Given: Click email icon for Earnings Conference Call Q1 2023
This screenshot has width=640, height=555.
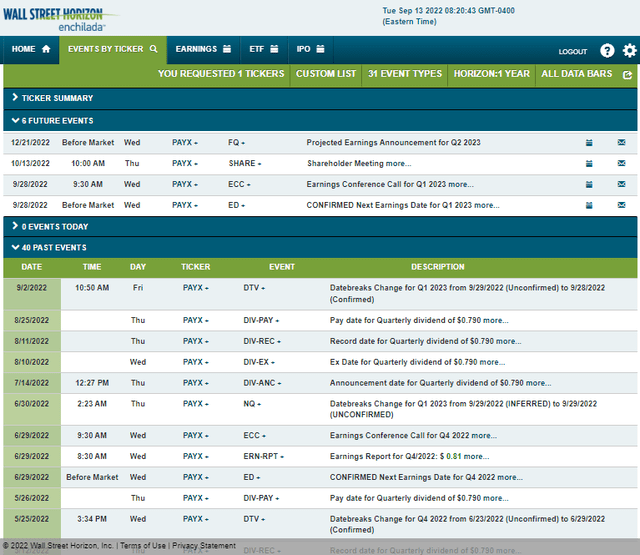Looking at the screenshot, I should point(621,184).
